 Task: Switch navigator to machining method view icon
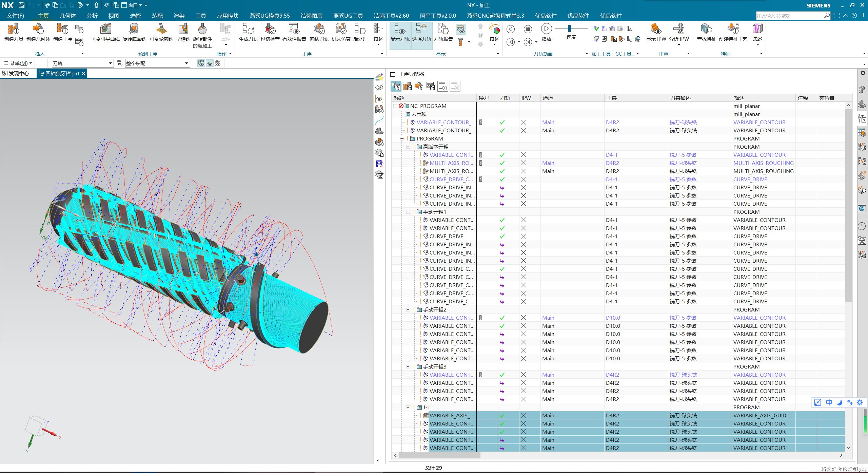[x=431, y=86]
